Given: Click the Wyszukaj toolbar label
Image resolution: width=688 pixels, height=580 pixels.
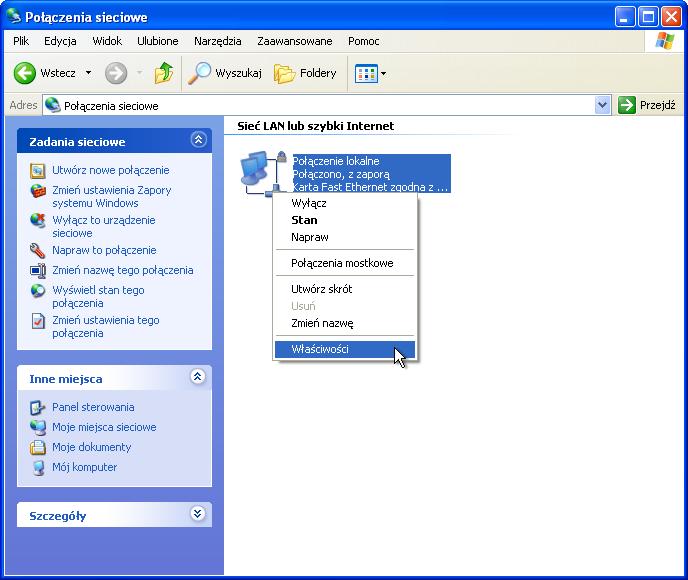Looking at the screenshot, I should point(238,73).
